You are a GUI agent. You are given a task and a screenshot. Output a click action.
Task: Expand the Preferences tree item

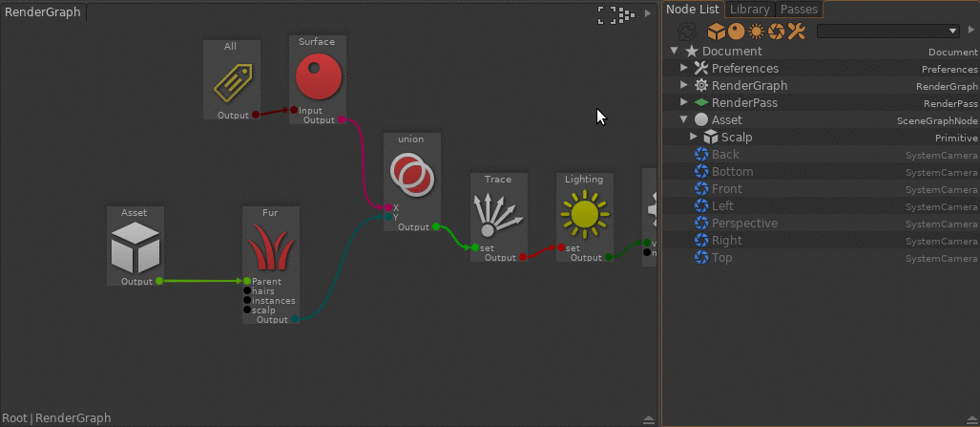tap(684, 69)
